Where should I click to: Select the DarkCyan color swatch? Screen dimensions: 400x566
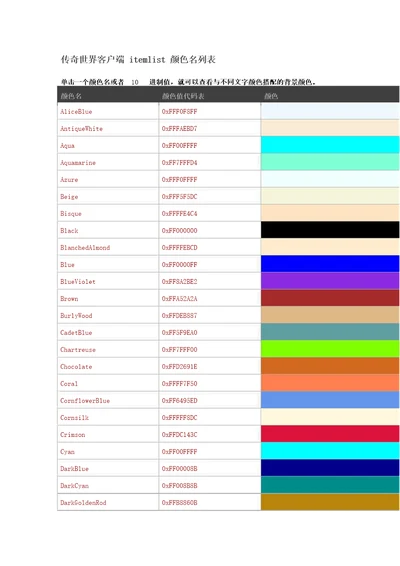pyautogui.click(x=330, y=485)
